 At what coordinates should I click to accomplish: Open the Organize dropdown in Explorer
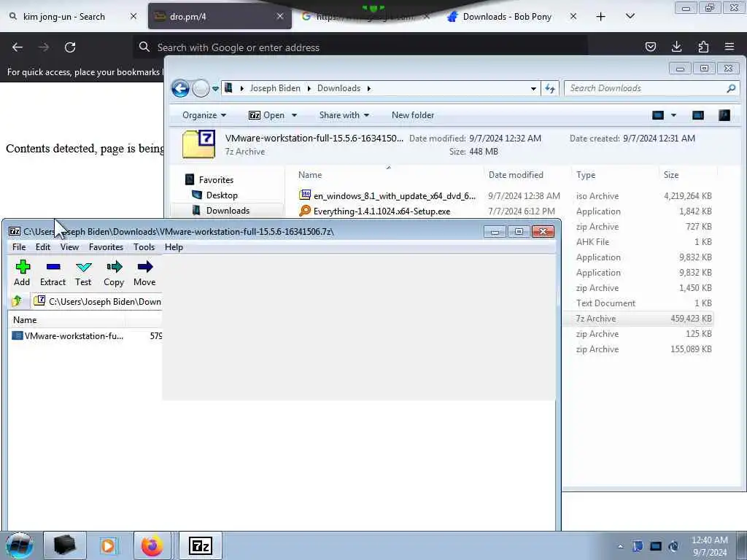[x=204, y=115]
